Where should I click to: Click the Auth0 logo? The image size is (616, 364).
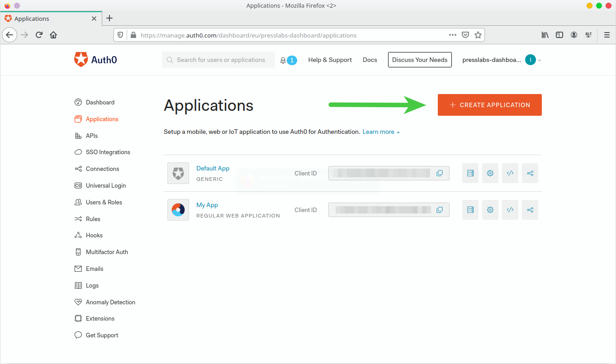(x=95, y=60)
